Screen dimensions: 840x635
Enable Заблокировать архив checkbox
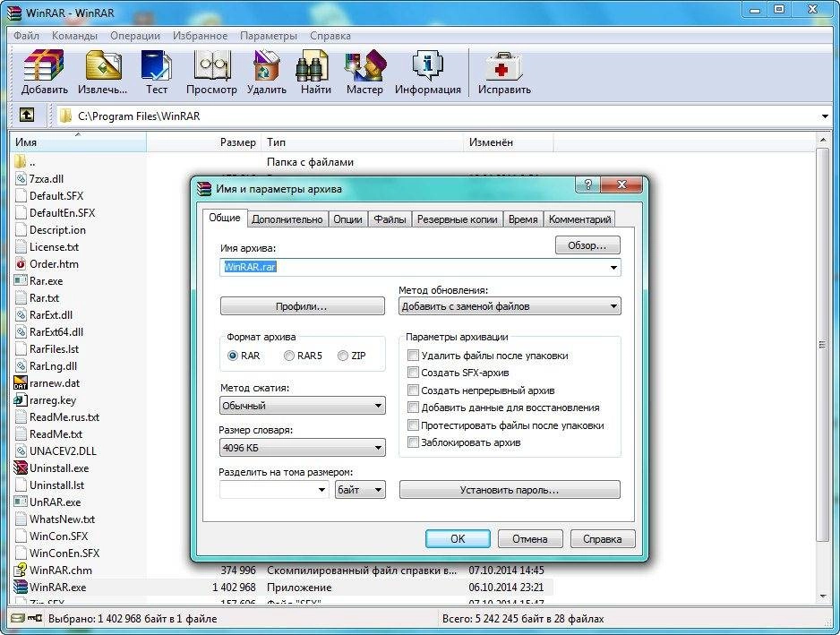coord(413,442)
